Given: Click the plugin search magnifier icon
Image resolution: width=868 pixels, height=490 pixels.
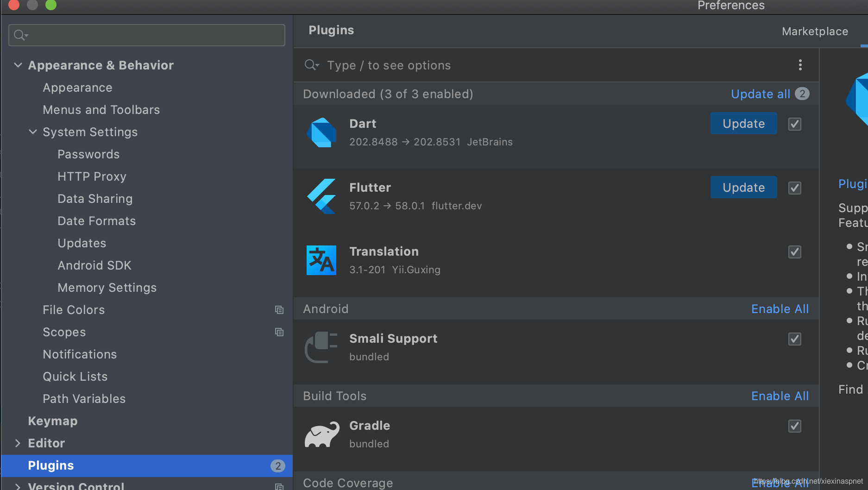Looking at the screenshot, I should click(311, 65).
